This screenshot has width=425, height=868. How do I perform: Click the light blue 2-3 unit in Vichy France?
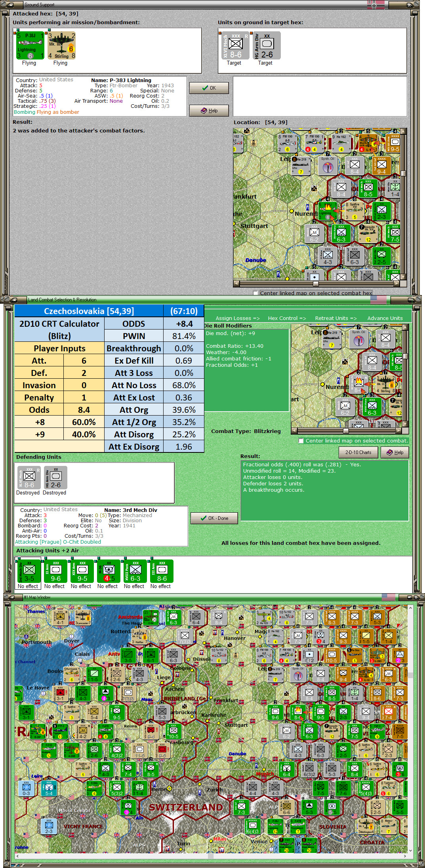49,826
